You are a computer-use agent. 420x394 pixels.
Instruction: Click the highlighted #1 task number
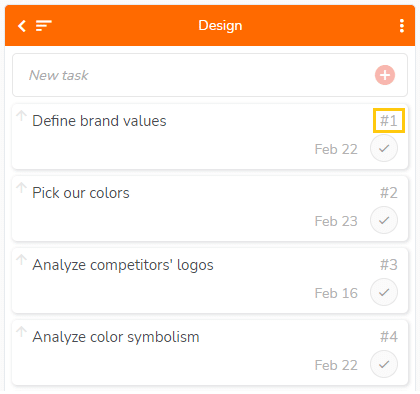tap(389, 120)
